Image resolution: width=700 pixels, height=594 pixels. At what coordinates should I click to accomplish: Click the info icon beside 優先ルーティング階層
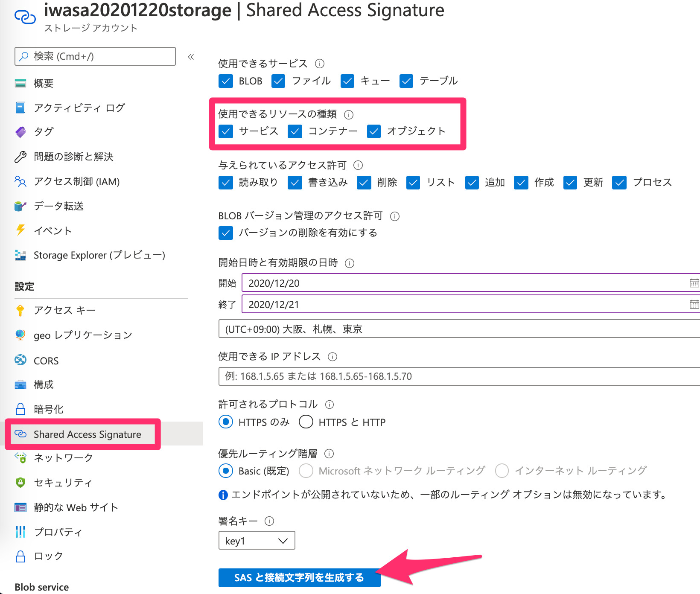coord(329,454)
